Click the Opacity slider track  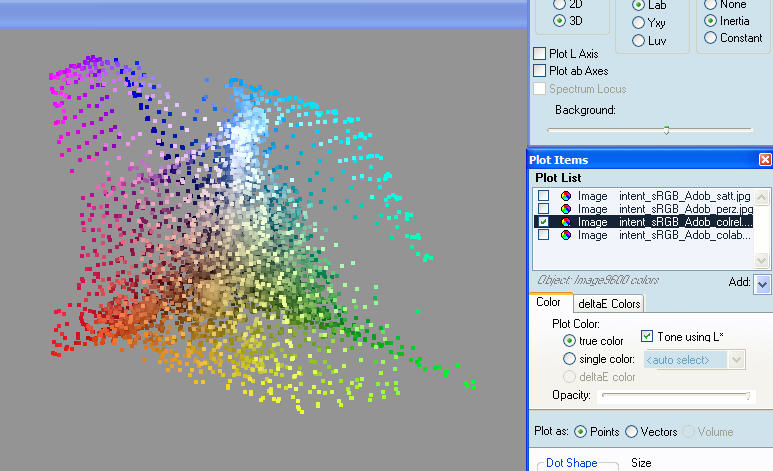(x=676, y=396)
